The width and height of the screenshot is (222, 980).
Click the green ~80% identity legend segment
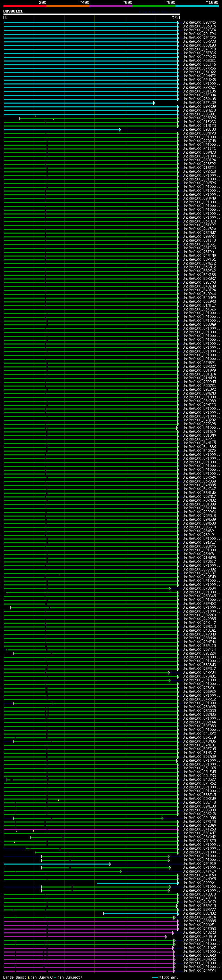(154, 7)
